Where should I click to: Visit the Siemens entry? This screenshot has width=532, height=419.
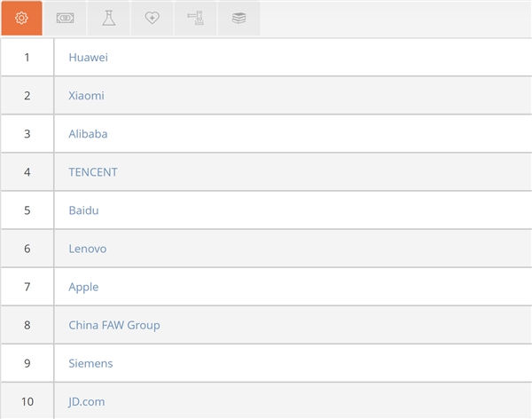[90, 363]
